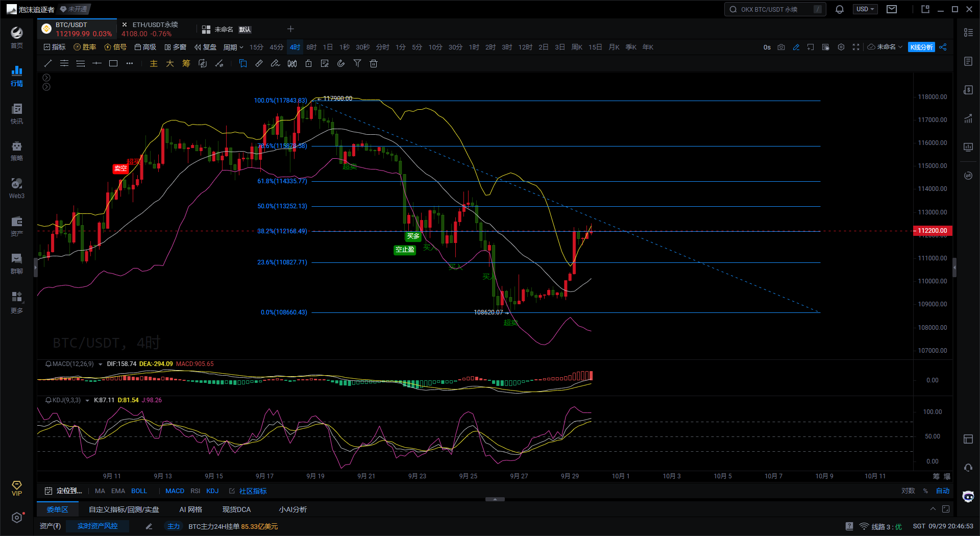
Task: Open chart settings hexagon icon
Action: click(x=841, y=47)
